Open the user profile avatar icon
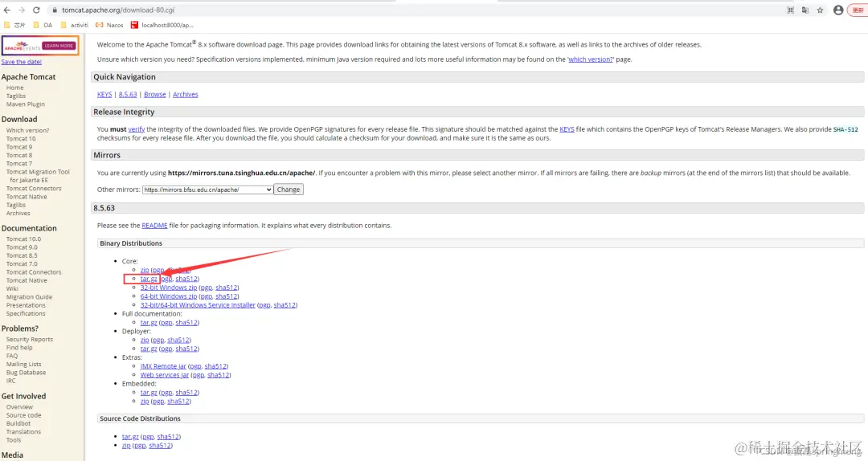 [x=838, y=10]
